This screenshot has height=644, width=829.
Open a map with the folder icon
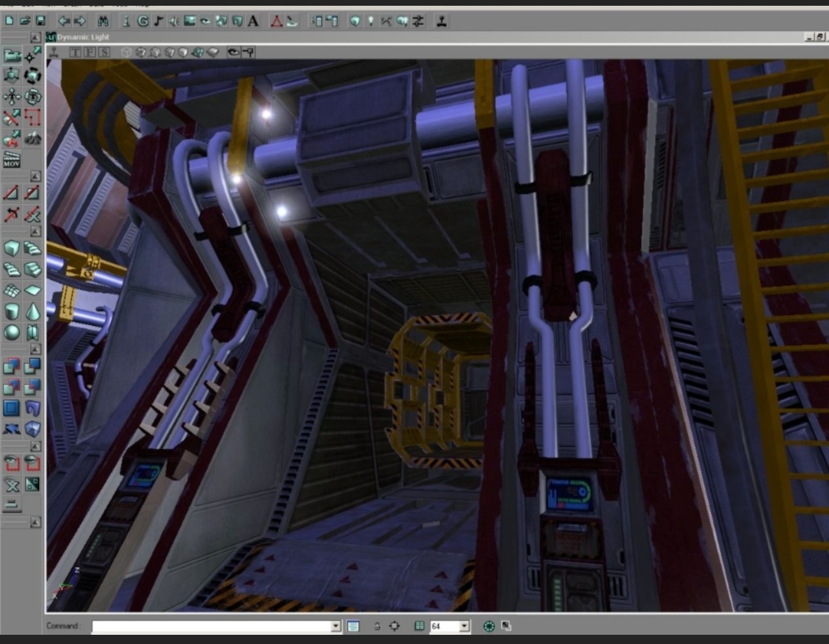coord(25,21)
